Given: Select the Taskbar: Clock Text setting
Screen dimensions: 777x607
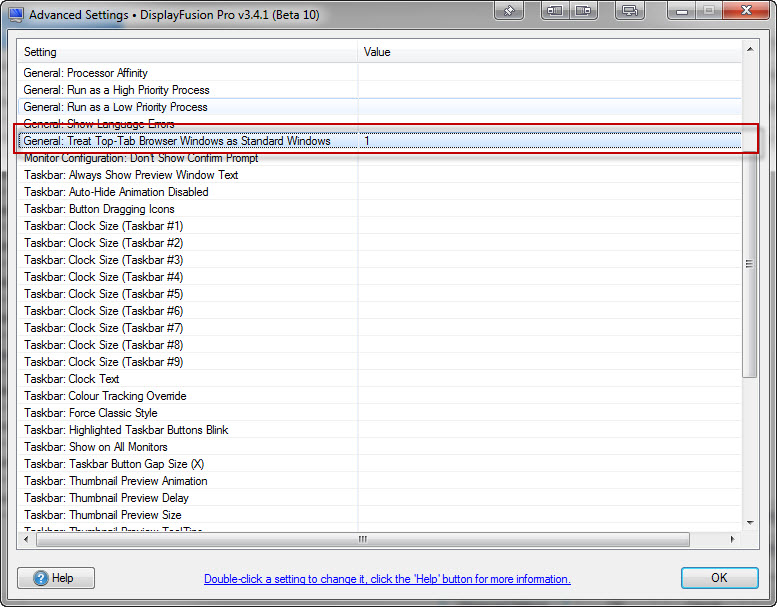Looking at the screenshot, I should [72, 379].
